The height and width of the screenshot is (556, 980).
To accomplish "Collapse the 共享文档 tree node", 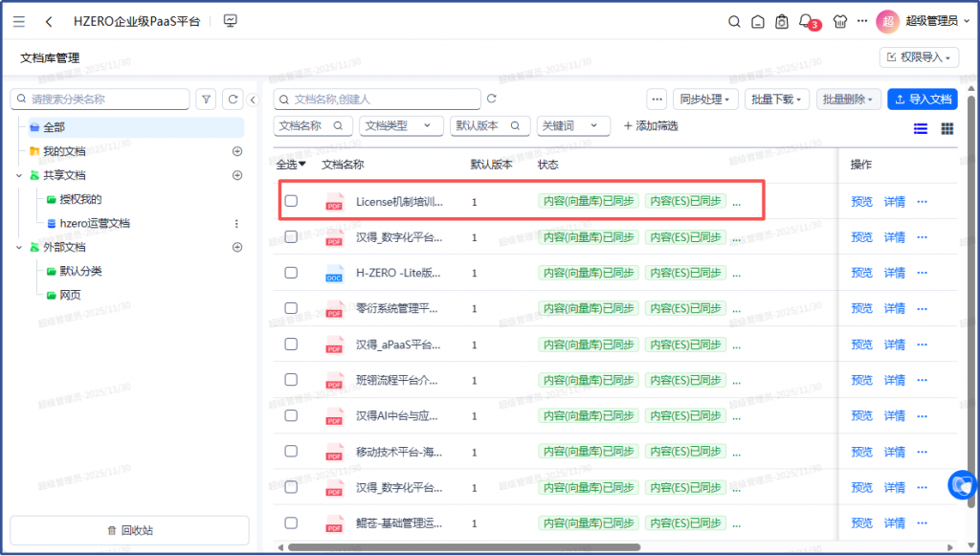I will pyautogui.click(x=18, y=175).
